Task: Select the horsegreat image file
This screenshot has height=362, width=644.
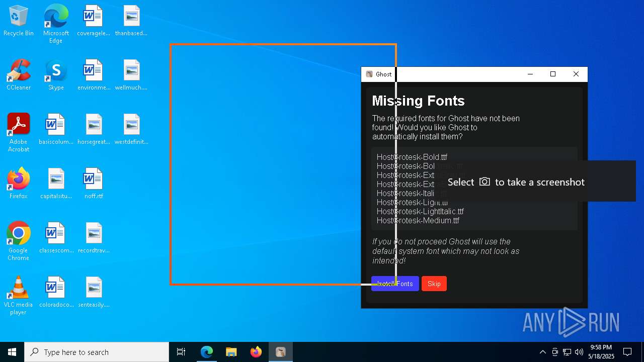Action: tap(94, 130)
